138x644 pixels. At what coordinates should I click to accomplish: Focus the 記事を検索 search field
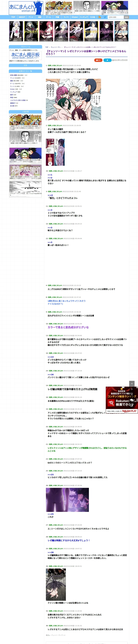[x=116, y=17]
